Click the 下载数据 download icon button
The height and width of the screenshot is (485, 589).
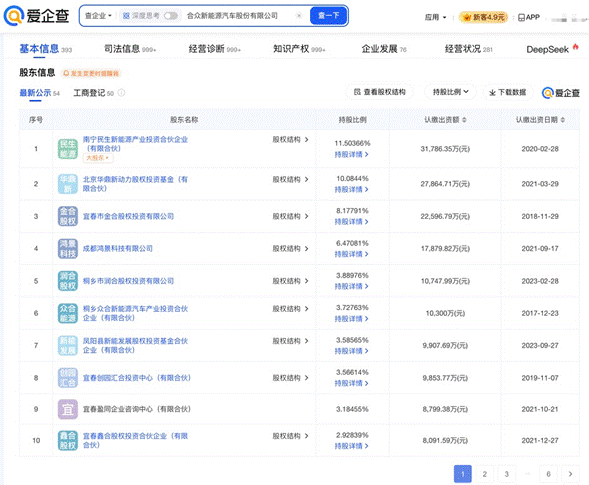[507, 92]
